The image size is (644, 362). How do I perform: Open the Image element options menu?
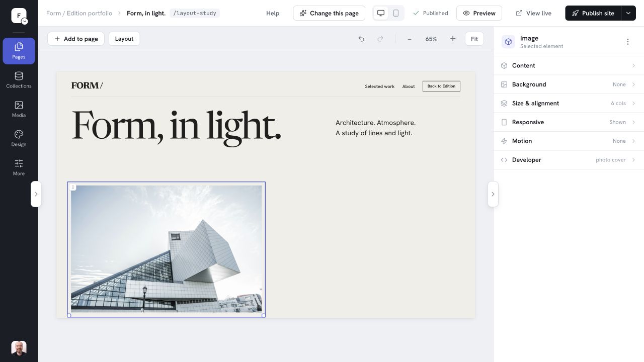627,42
